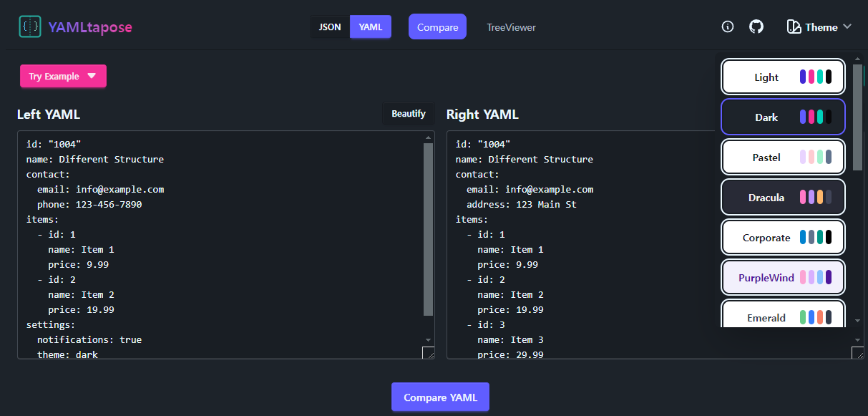Collapse the Theme dropdown chevron
This screenshot has width=868, height=416.
click(847, 26)
